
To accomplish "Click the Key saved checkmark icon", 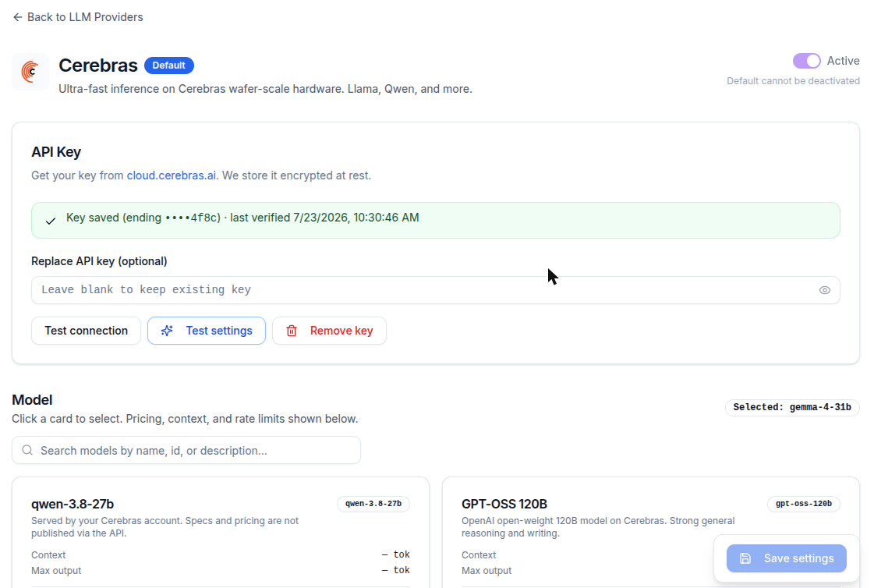I will point(51,221).
